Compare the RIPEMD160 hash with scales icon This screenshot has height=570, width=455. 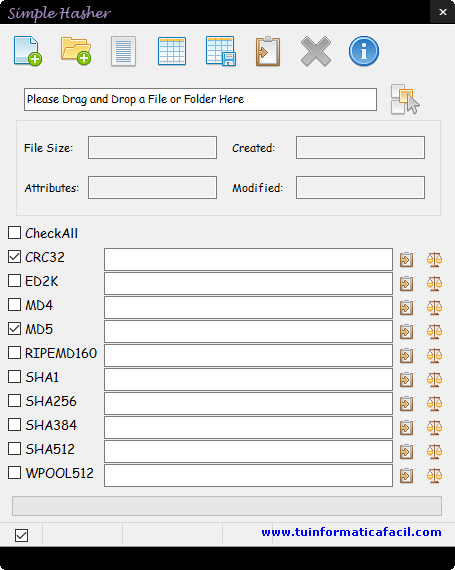[x=434, y=356]
